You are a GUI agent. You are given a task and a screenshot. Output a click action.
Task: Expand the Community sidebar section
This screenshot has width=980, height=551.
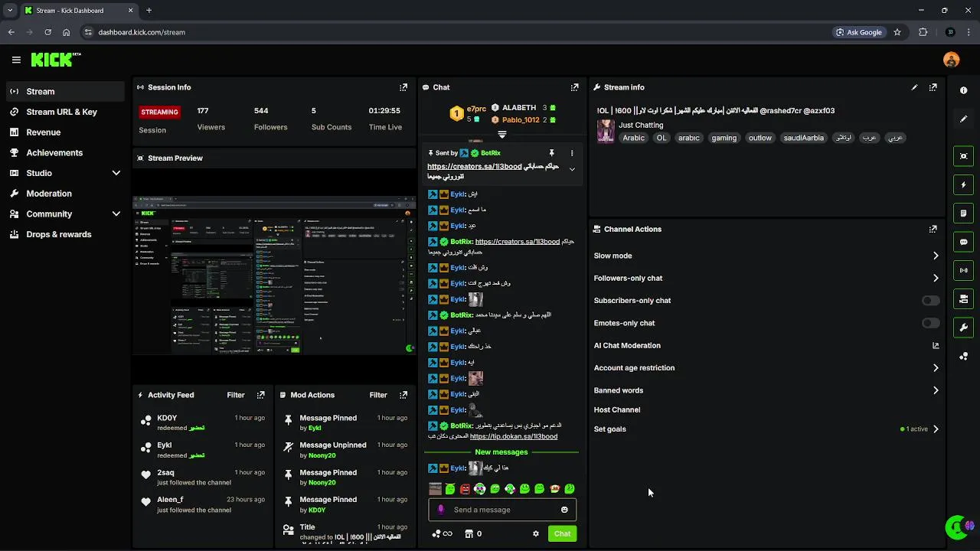point(116,214)
